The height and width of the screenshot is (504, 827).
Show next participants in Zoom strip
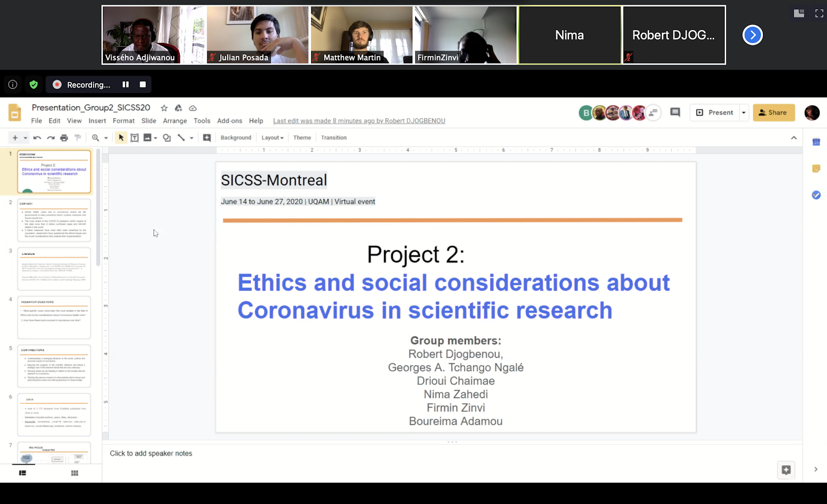753,35
